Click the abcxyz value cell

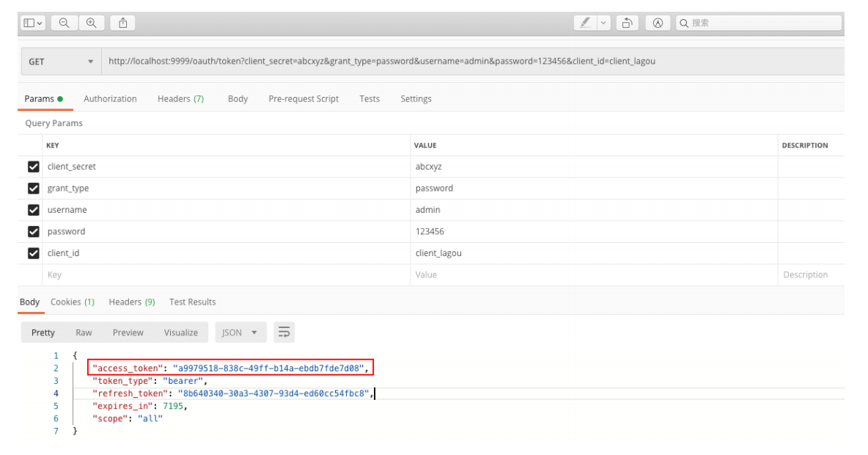tap(594, 167)
